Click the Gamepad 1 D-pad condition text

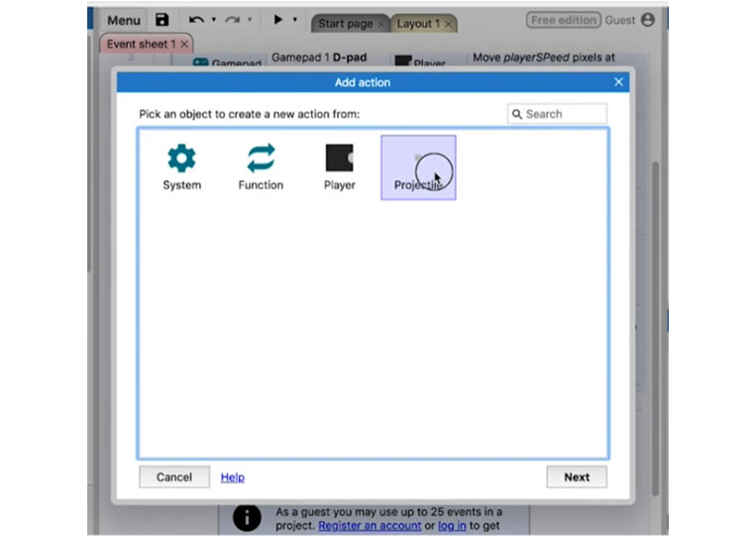(319, 57)
